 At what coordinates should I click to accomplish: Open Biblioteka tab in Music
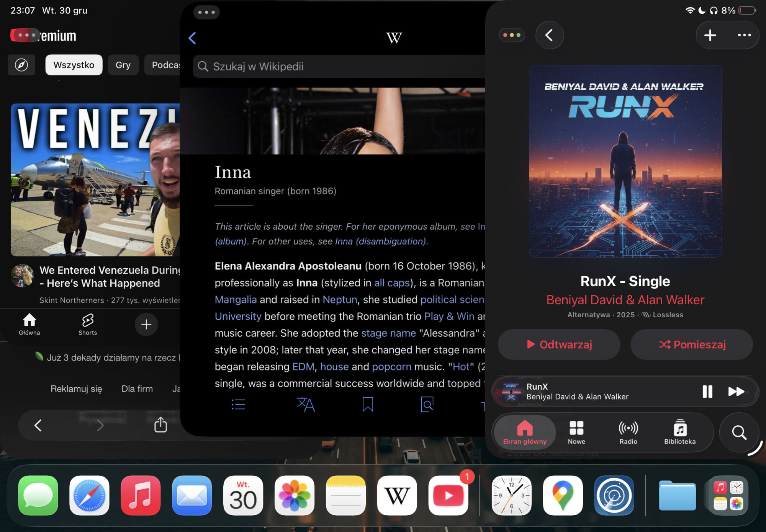coord(680,432)
